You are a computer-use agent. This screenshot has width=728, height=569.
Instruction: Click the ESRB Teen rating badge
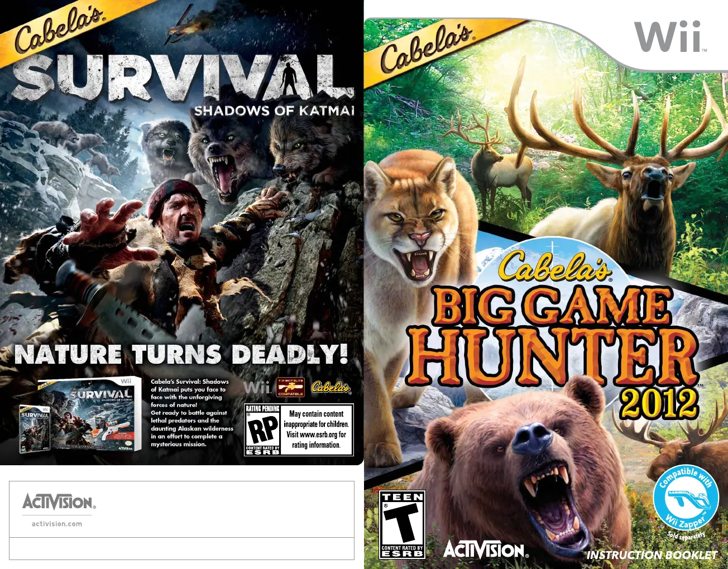point(402,525)
